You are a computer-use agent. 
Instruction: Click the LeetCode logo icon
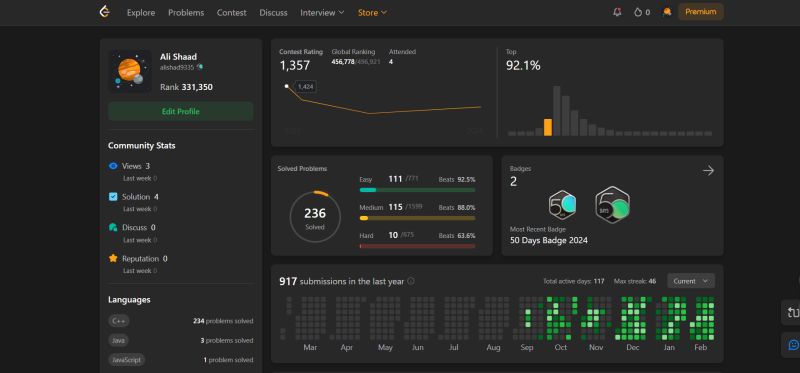105,11
